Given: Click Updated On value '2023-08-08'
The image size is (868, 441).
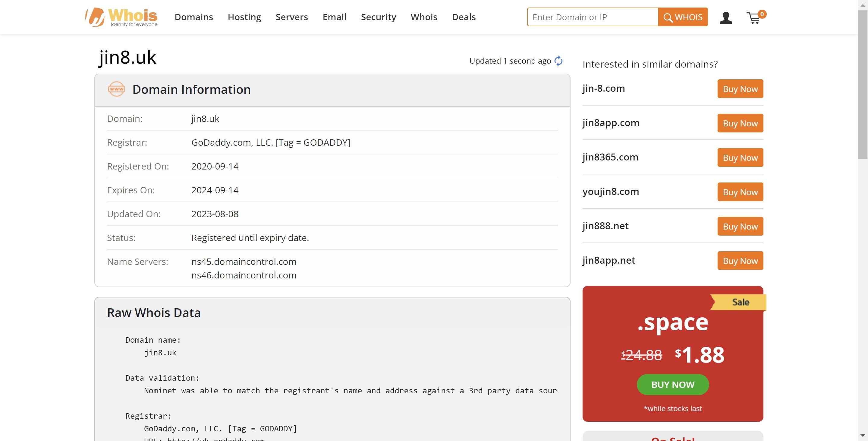Looking at the screenshot, I should pyautogui.click(x=215, y=214).
